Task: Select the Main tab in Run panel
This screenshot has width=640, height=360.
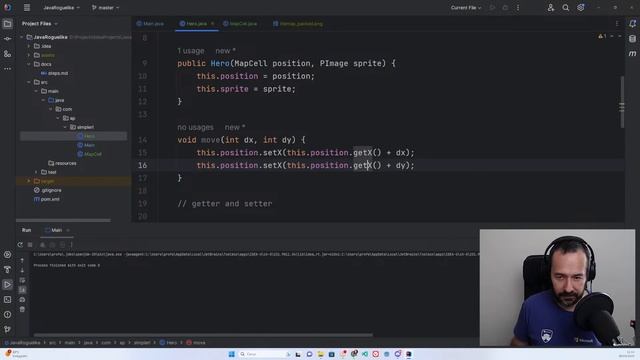Action: point(57,230)
